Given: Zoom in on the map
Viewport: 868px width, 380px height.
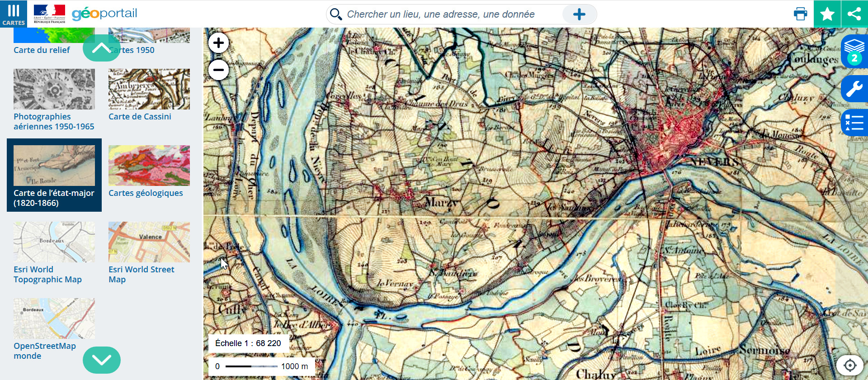Looking at the screenshot, I should tap(218, 43).
